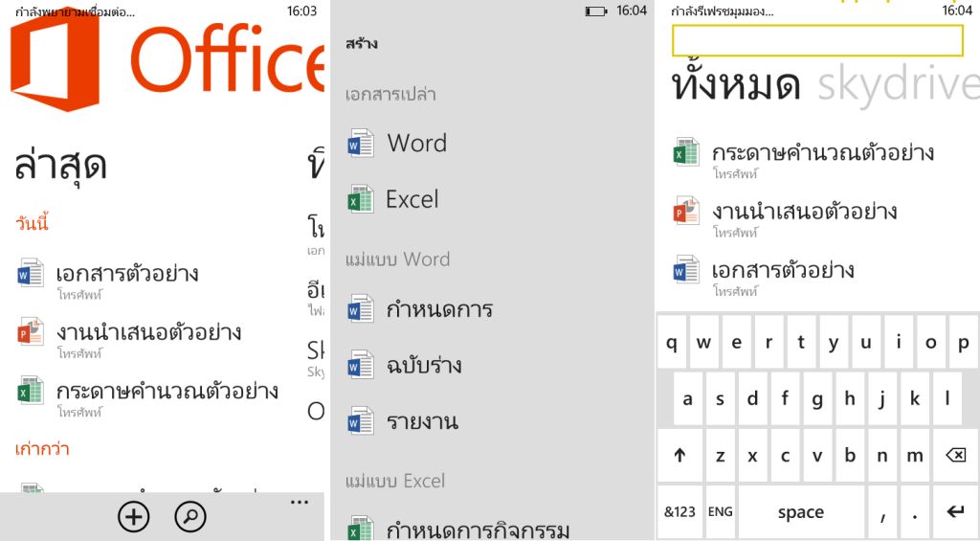Viewport: 980px width, 541px height.
Task: Choose the ฉบับร่าง Word template
Action: pyautogui.click(x=405, y=366)
